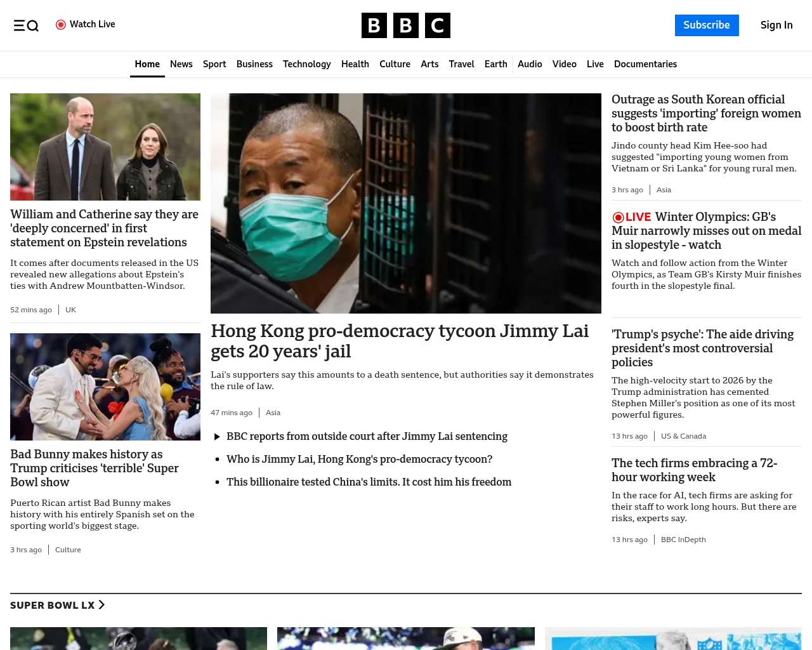Click Sign In

pyautogui.click(x=776, y=25)
